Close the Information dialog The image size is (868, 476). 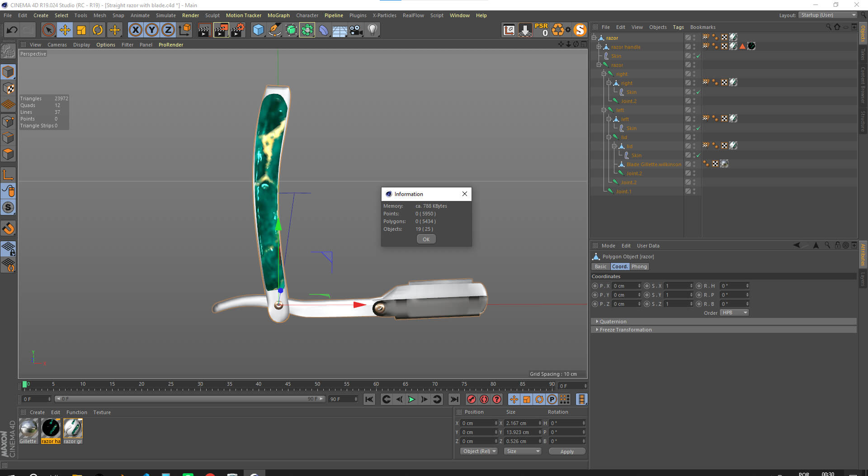point(464,194)
